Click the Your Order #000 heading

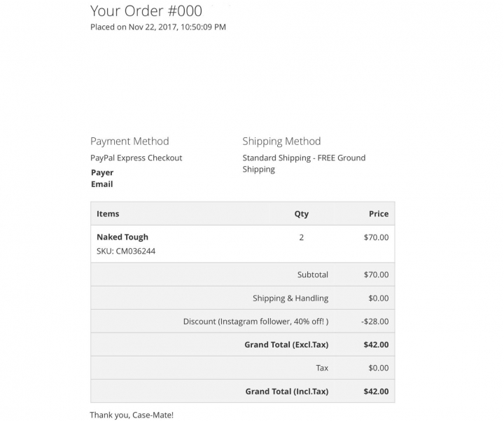(x=146, y=11)
